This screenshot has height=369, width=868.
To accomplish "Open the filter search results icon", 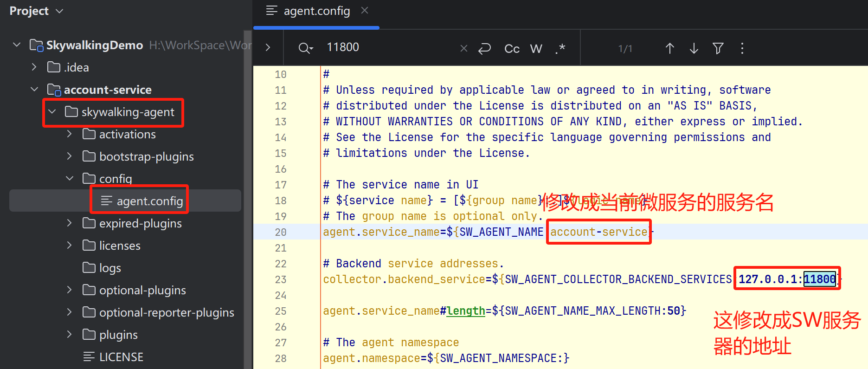I will 718,48.
